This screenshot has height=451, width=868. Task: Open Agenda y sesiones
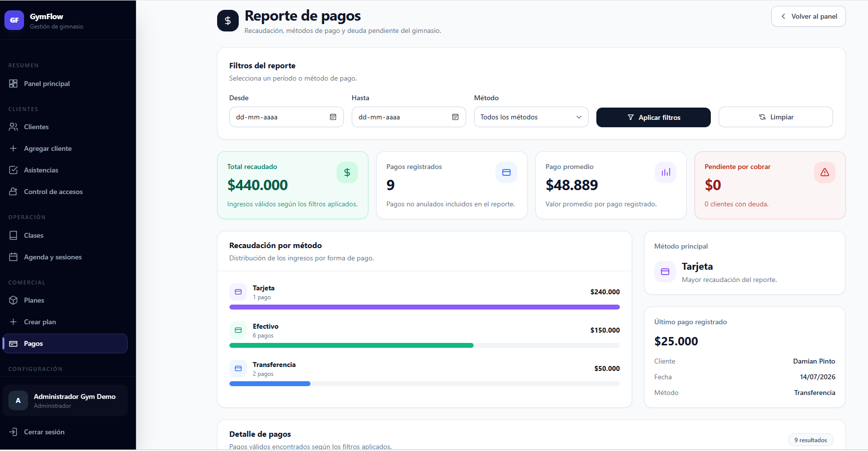pos(65,257)
